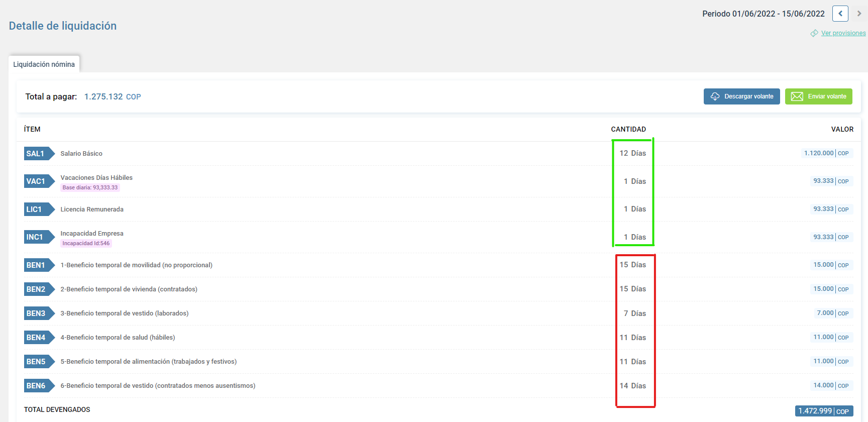Select the Salario Básico item text
The width and height of the screenshot is (868, 422).
(x=81, y=154)
